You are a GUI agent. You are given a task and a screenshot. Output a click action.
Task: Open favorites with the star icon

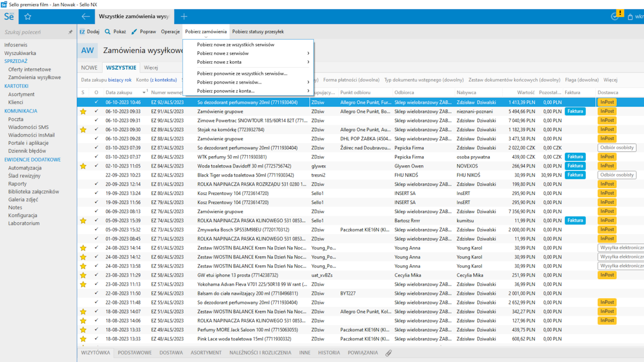pos(28,17)
